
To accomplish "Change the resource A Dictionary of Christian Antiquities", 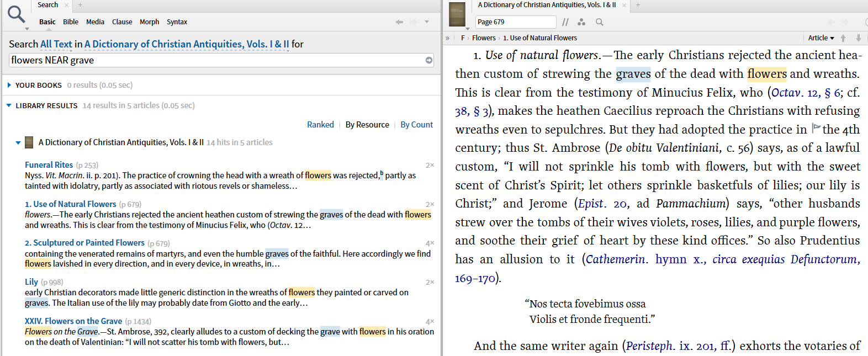I will [x=187, y=44].
